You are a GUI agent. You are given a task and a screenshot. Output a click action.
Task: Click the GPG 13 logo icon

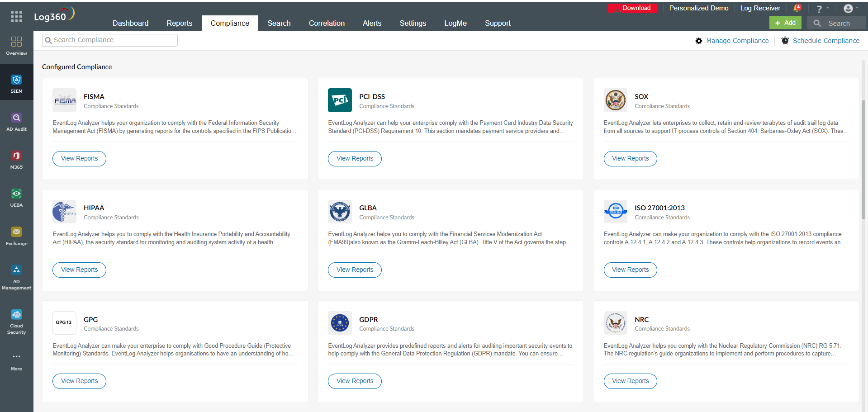pyautogui.click(x=64, y=322)
